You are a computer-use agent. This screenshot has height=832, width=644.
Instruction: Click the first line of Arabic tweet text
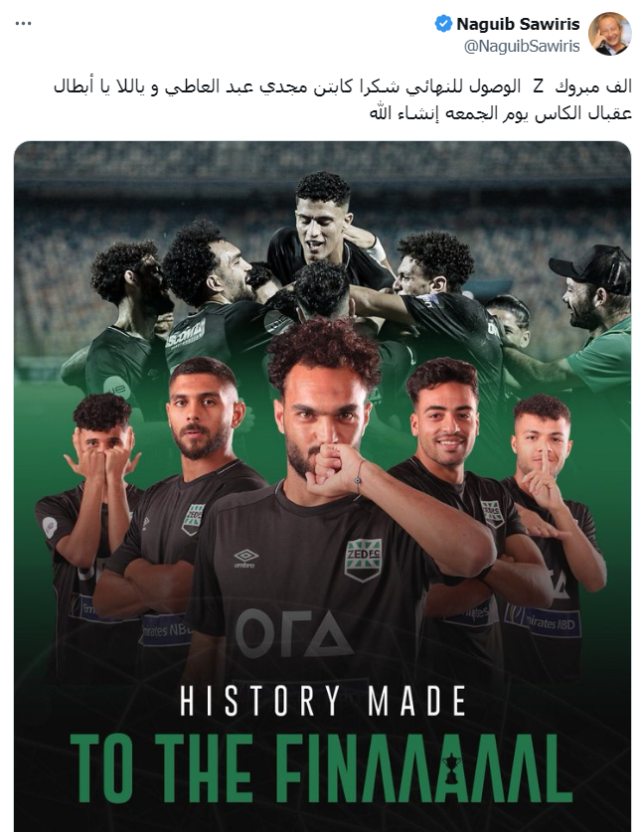tap(343, 87)
